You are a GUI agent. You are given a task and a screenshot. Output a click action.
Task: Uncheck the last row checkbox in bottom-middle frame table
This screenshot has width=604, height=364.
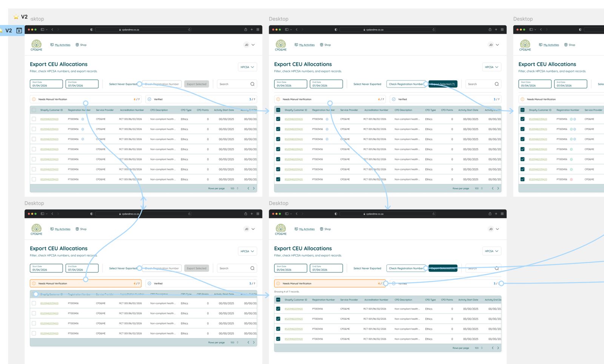[x=278, y=339]
